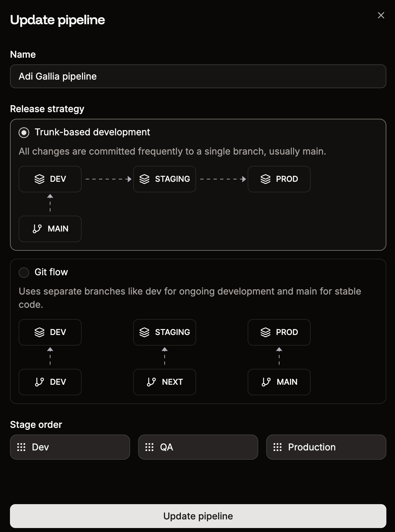Click MAIN branch icon in Trunk-based diagram
Viewport: 395px width, 532px height.
tap(37, 229)
